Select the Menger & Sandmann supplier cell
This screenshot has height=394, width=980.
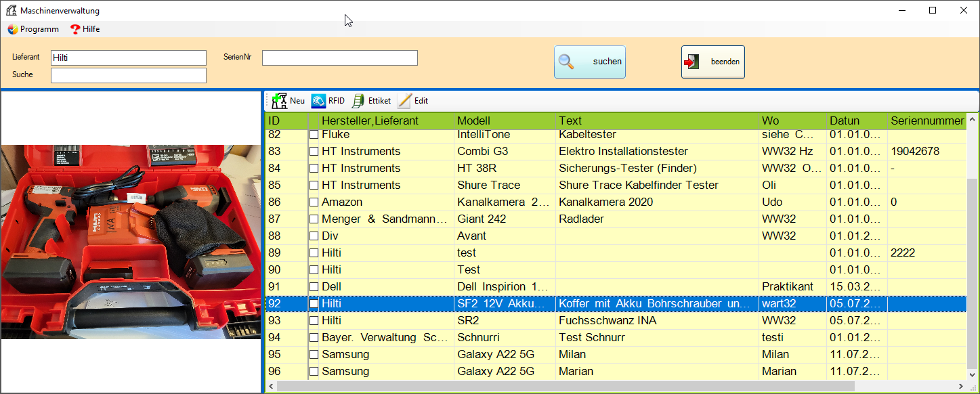click(387, 219)
